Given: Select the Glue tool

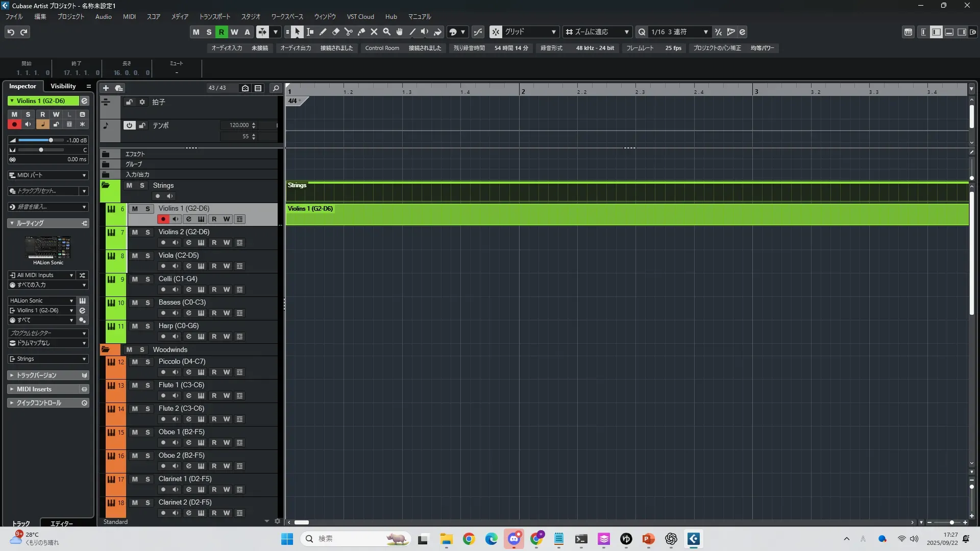Looking at the screenshot, I should click(361, 32).
